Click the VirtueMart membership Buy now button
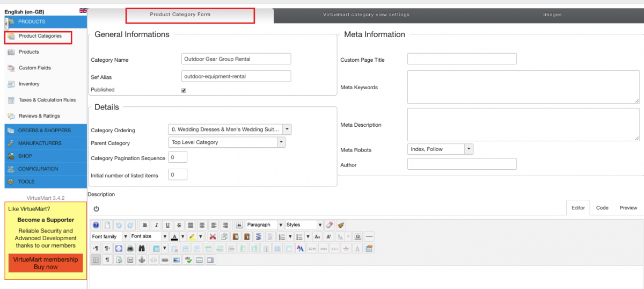This screenshot has height=289, width=644. (x=46, y=263)
